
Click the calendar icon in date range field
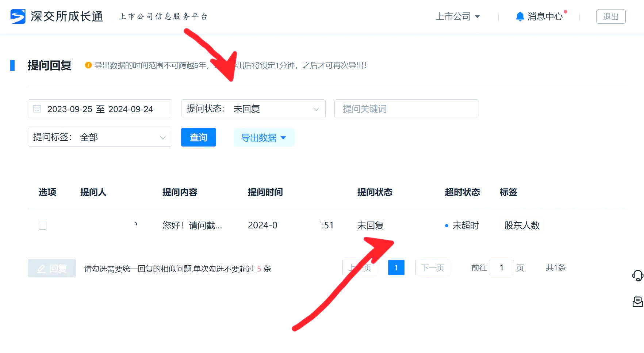pyautogui.click(x=37, y=109)
